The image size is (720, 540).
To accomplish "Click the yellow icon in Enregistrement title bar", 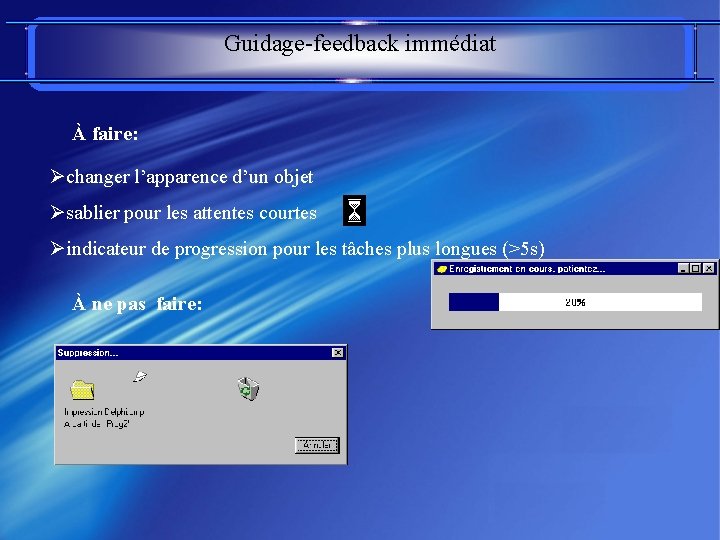I will 442,269.
